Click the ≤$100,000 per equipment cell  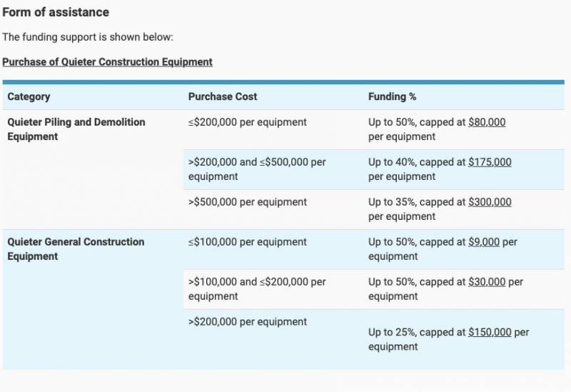coord(248,242)
